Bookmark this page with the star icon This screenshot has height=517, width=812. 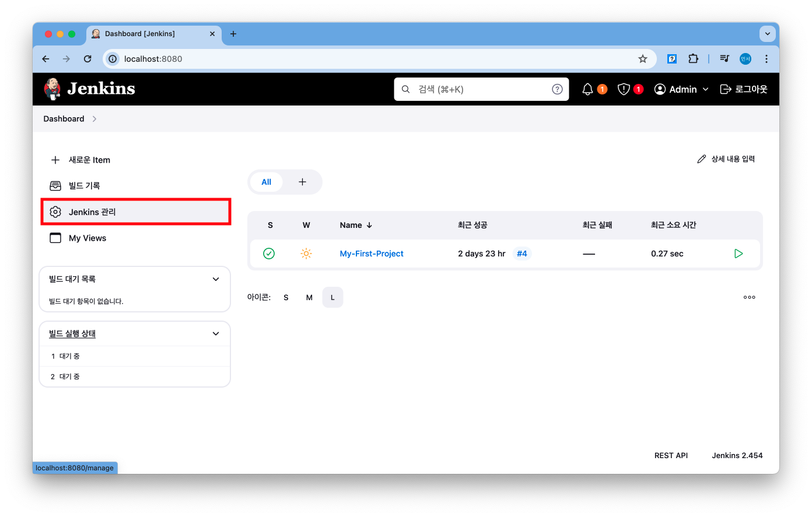tap(643, 59)
